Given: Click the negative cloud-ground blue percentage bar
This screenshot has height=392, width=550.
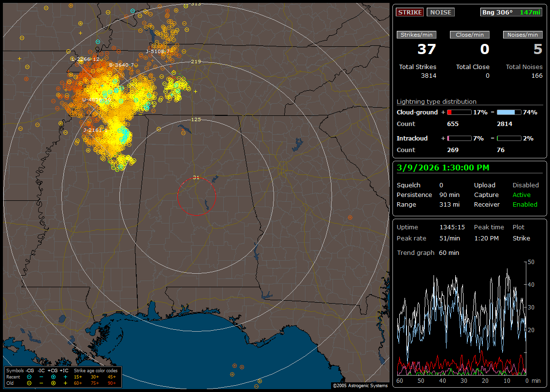Looking at the screenshot, I should click(x=509, y=112).
